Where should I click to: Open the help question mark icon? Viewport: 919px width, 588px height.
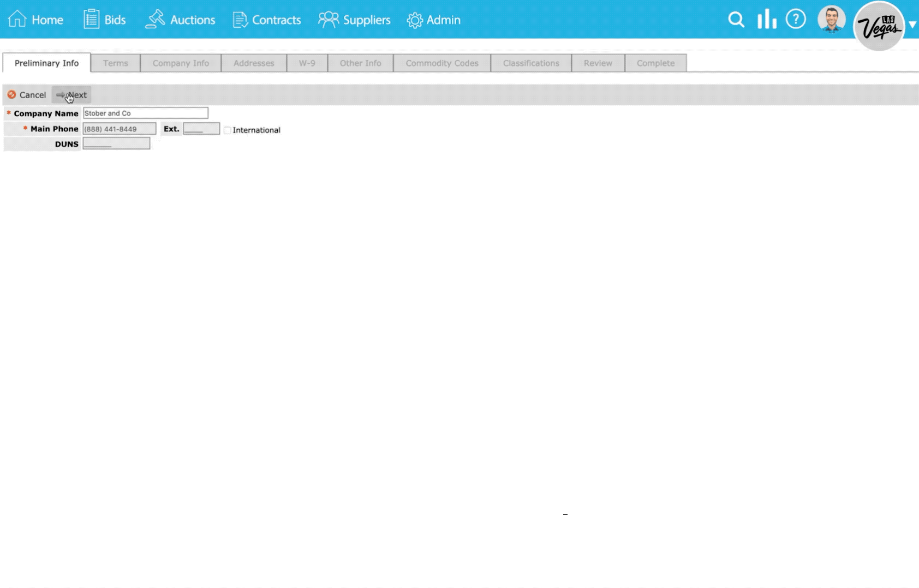796,19
